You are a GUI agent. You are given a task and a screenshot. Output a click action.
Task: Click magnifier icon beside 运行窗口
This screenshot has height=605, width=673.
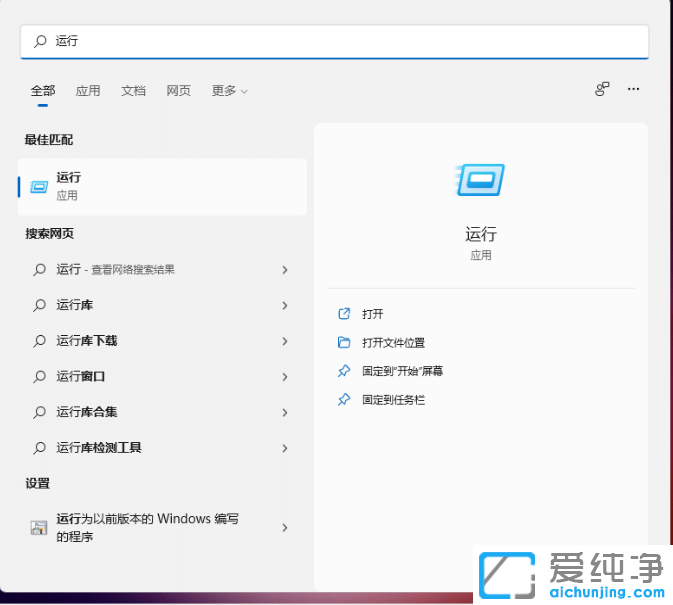pos(39,376)
